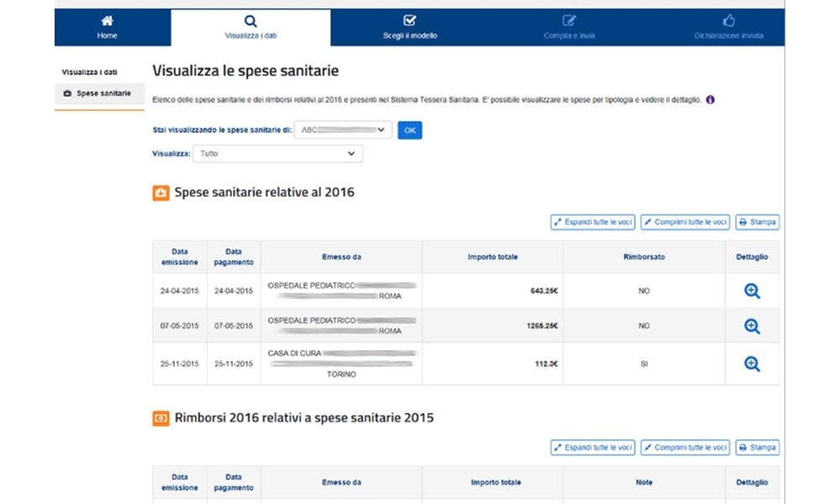Screen dimensions: 840x504
Task: Print the Rimborsi 2016 table
Action: (x=757, y=448)
